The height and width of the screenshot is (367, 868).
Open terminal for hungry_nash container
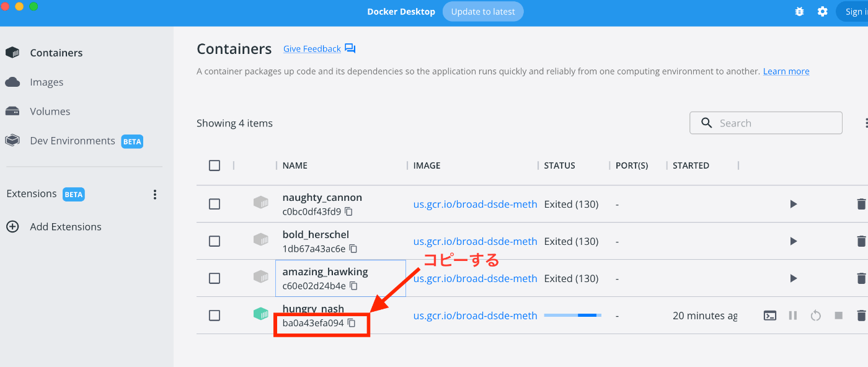770,316
